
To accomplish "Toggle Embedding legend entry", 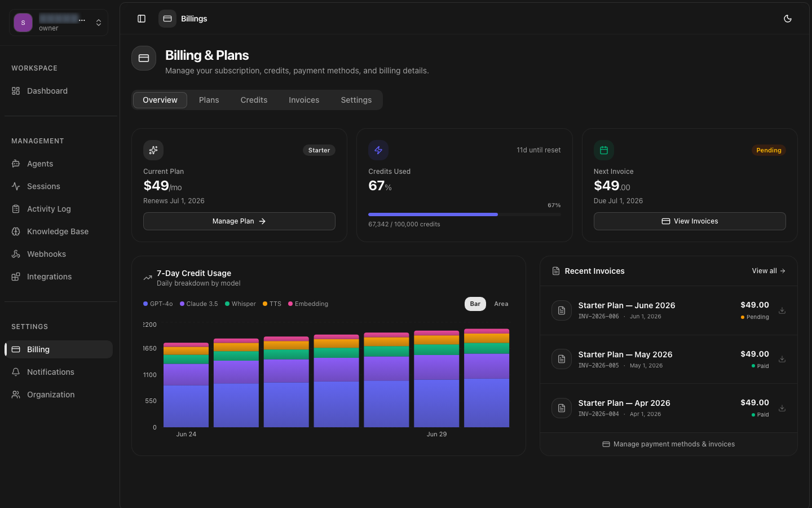I will point(308,304).
